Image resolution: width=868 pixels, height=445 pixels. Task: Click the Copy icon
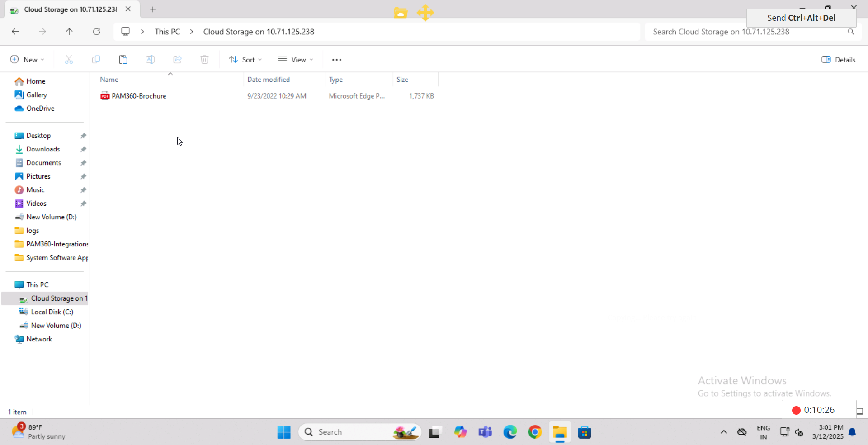click(96, 59)
